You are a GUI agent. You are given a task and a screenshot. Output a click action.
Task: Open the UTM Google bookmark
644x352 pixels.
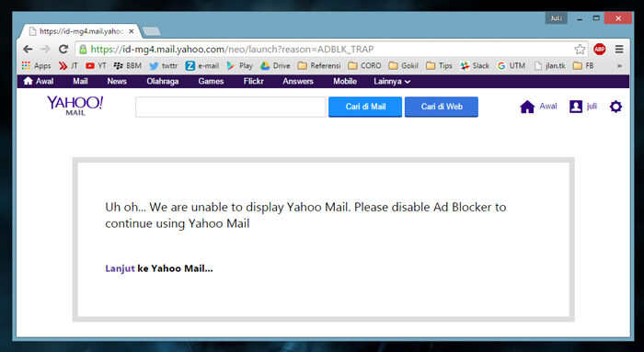512,65
